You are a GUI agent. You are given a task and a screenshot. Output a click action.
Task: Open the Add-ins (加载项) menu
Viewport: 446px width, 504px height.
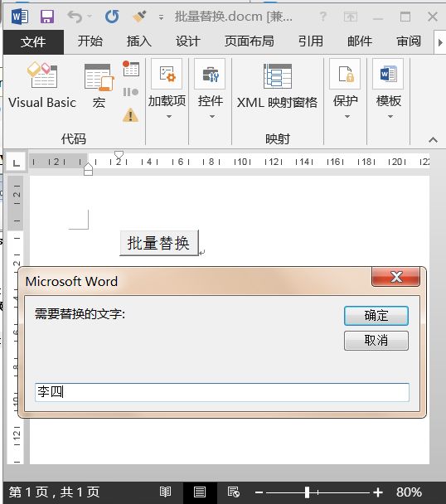167,89
